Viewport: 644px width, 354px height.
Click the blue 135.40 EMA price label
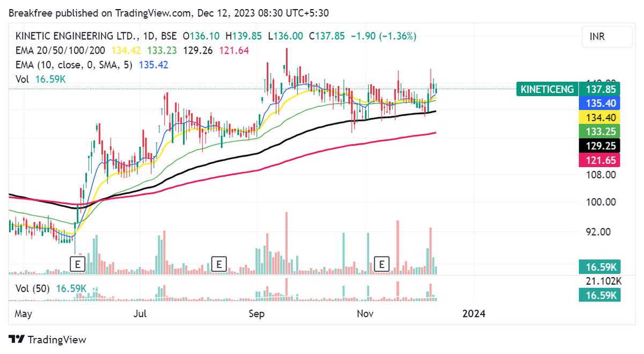[601, 104]
